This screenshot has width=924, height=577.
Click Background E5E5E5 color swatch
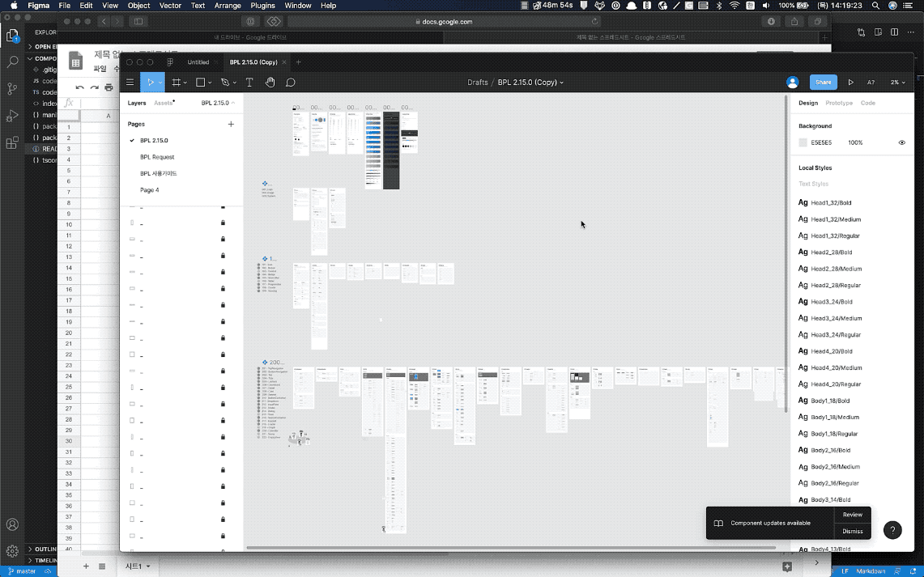click(803, 142)
